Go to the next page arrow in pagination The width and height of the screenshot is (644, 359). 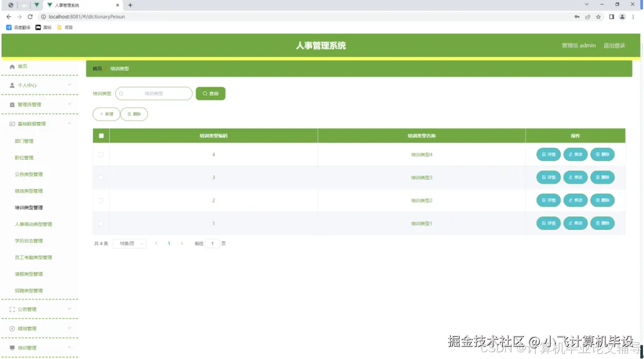[x=182, y=244]
